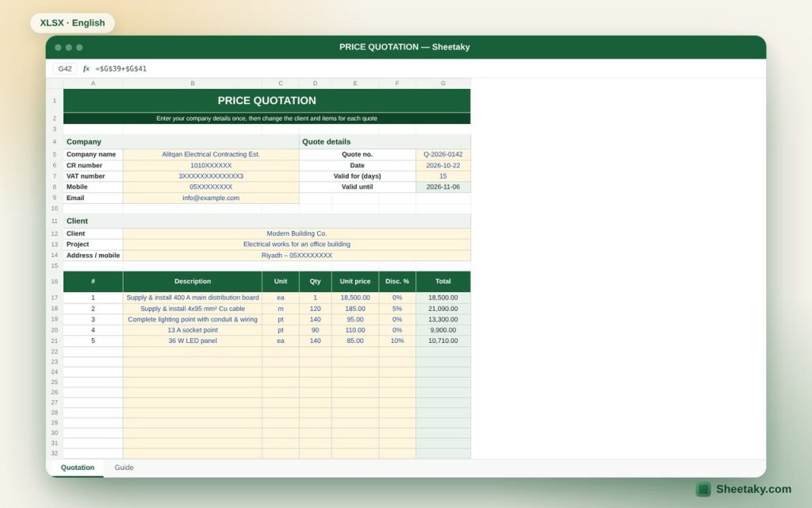Select column E header
The image size is (812, 508).
coord(355,83)
